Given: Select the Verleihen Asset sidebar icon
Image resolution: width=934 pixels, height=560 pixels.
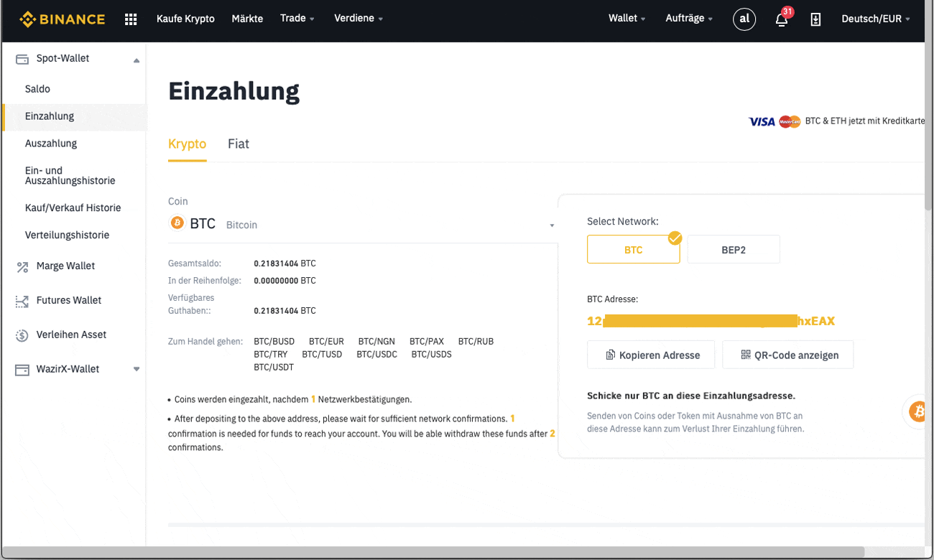Looking at the screenshot, I should [22, 335].
